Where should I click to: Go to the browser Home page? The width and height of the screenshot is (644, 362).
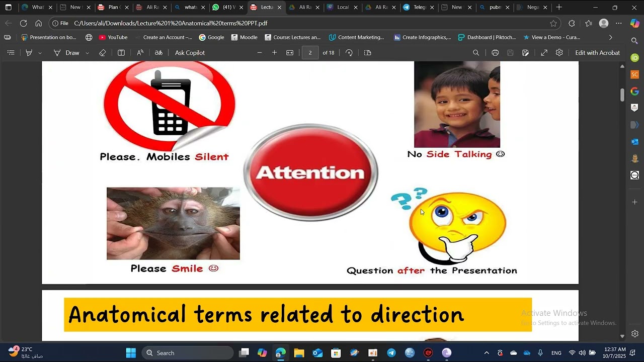[x=38, y=23]
